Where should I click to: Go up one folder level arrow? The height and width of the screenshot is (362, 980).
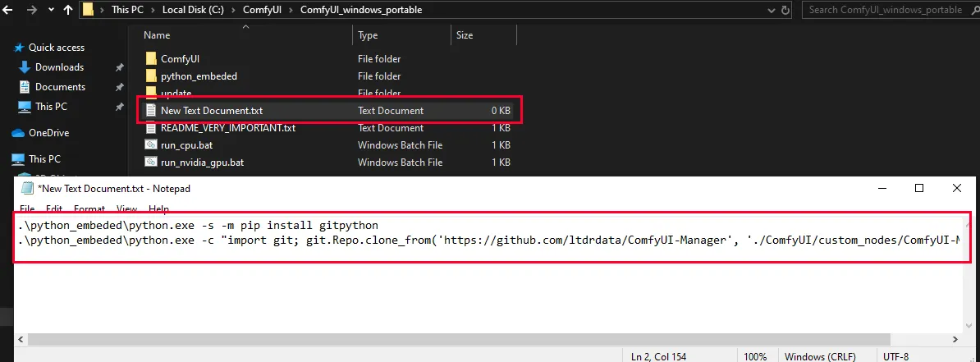(66, 10)
